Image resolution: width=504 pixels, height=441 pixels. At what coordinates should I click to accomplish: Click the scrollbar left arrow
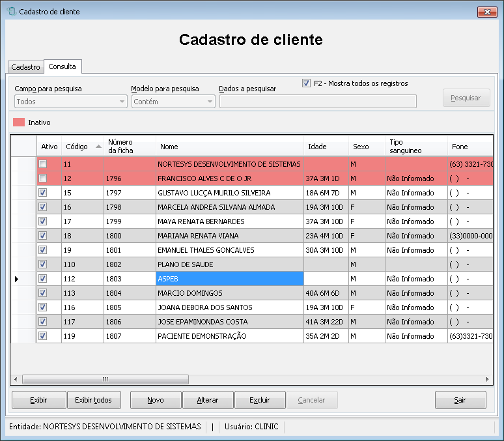pos(16,379)
